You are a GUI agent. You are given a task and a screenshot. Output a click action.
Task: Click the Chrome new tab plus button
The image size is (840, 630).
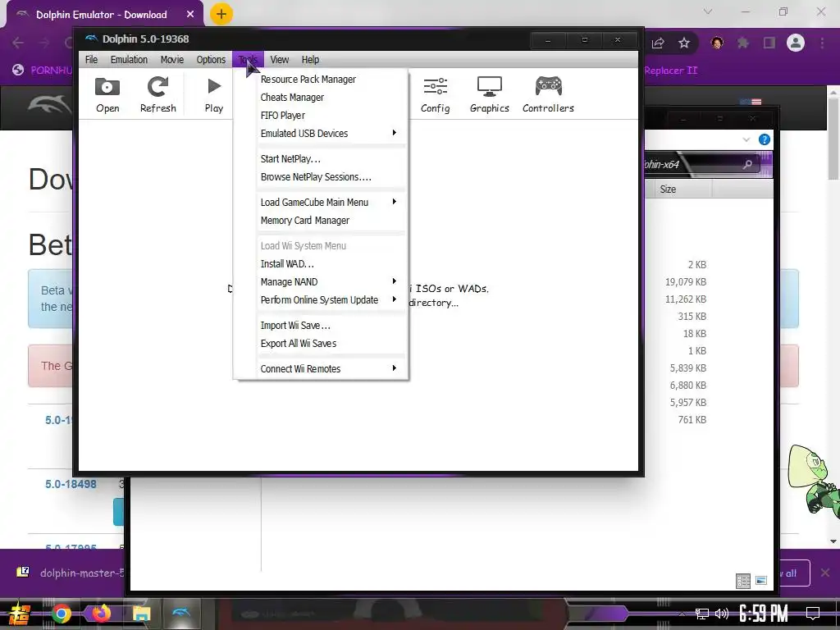tap(221, 14)
